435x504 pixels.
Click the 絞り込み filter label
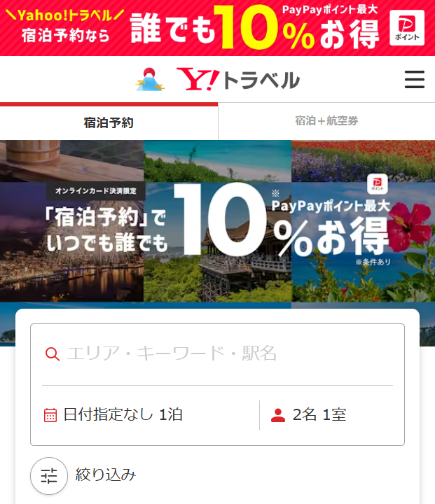[x=106, y=475]
